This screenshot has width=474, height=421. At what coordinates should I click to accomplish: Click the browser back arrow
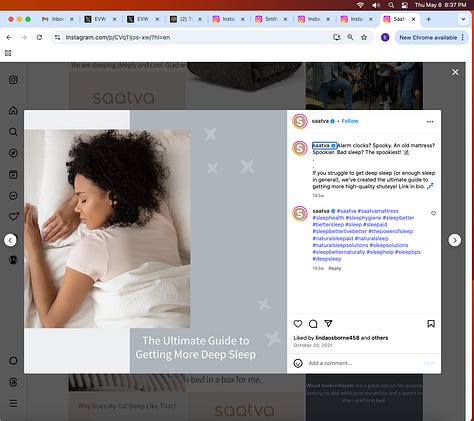[x=9, y=37]
